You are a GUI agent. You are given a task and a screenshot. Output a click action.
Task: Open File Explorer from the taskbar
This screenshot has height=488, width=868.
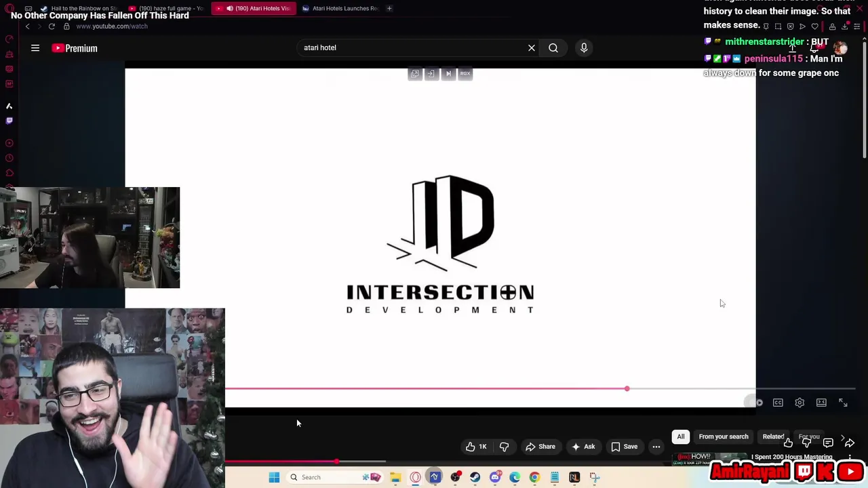point(395,477)
